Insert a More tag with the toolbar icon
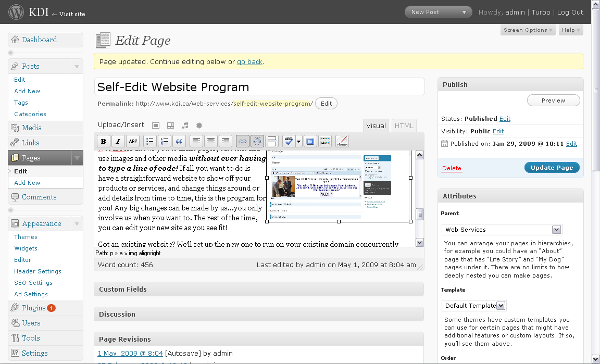This screenshot has width=600, height=364. 271,141
